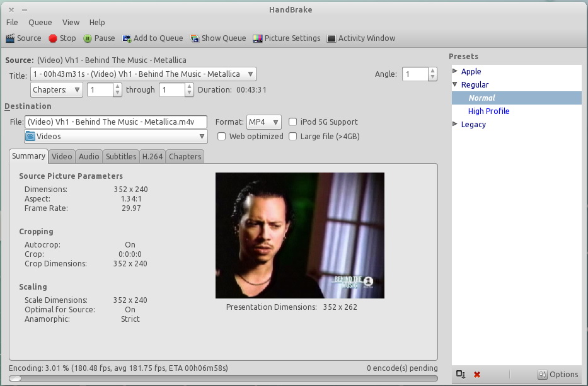The image size is (588, 386).
Task: Expand the Apple presets group
Action: pos(456,72)
